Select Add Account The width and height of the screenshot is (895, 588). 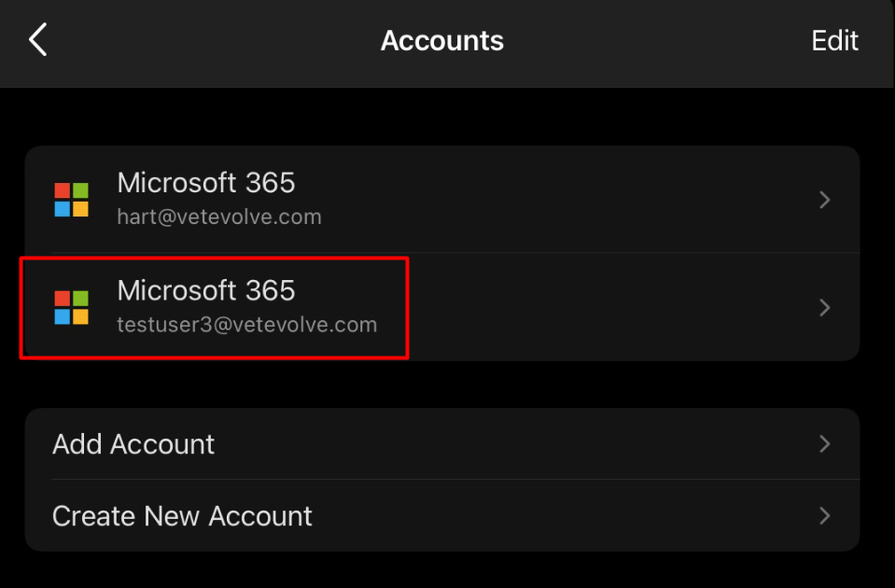tap(442, 443)
